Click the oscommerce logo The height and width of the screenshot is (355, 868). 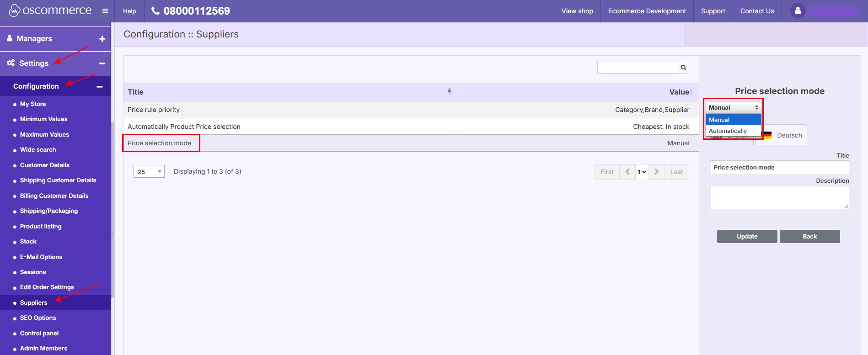pyautogui.click(x=51, y=11)
